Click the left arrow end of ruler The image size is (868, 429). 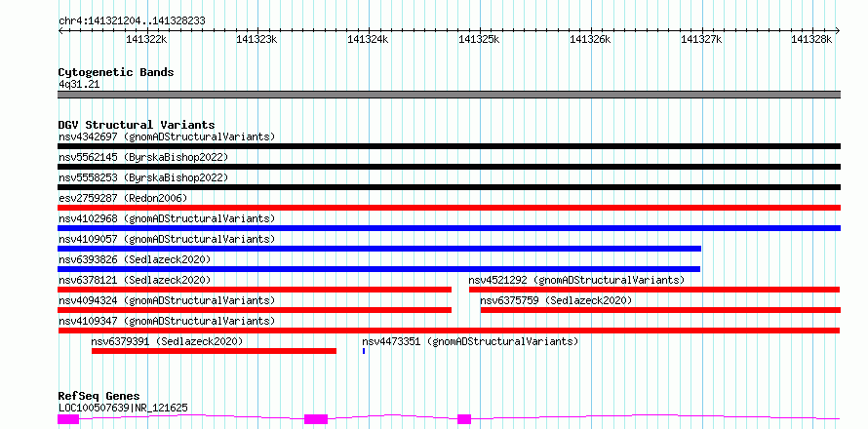coord(60,31)
